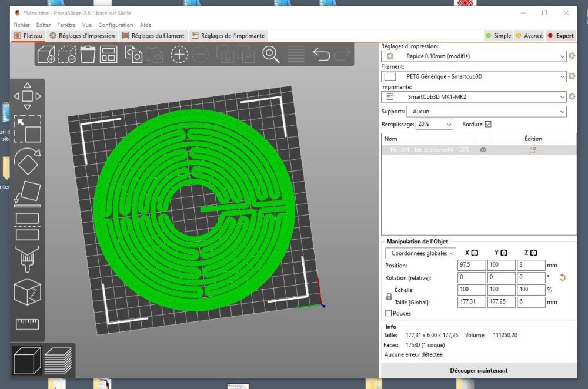Click the Découper maintenant button
Viewport: 588px width, 389px height.
point(478,370)
